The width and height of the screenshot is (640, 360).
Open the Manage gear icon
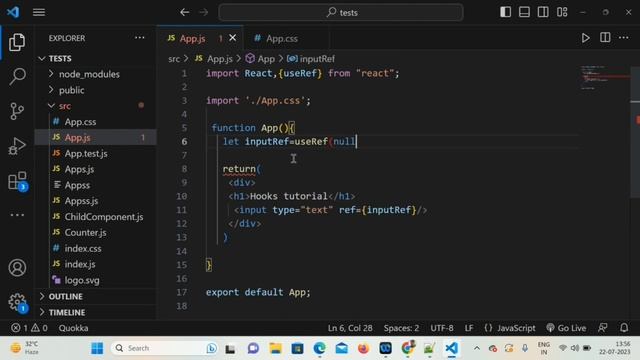coord(17,302)
